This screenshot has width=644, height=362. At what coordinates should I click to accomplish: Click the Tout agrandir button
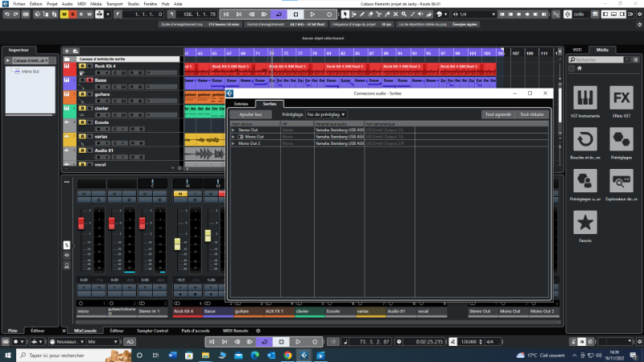(x=497, y=114)
